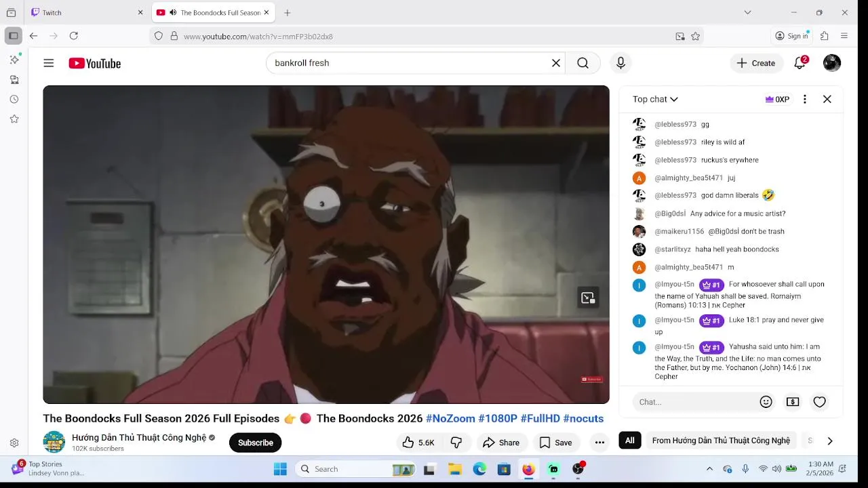Select the All filter chip
The width and height of the screenshot is (868, 488).
pos(630,441)
